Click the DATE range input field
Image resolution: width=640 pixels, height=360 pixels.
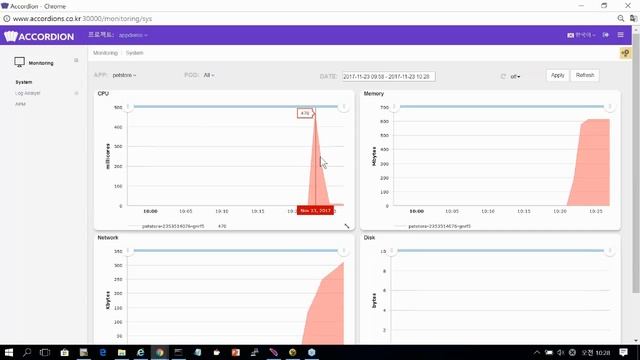pyautogui.click(x=389, y=76)
